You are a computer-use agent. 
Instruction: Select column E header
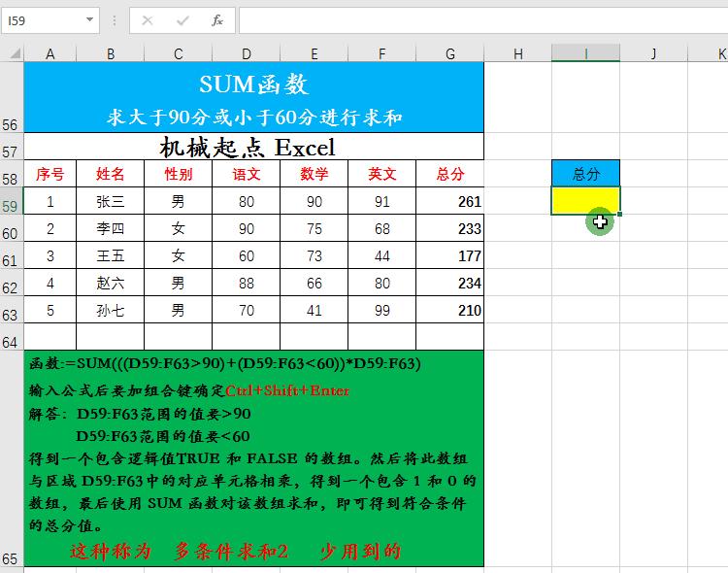pos(314,54)
